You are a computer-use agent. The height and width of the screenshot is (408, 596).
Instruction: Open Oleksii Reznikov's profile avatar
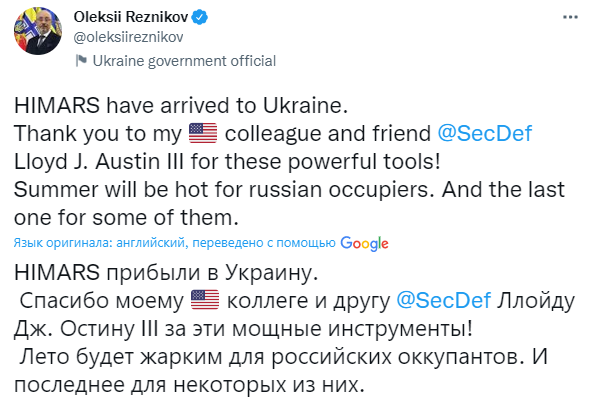pyautogui.click(x=38, y=31)
